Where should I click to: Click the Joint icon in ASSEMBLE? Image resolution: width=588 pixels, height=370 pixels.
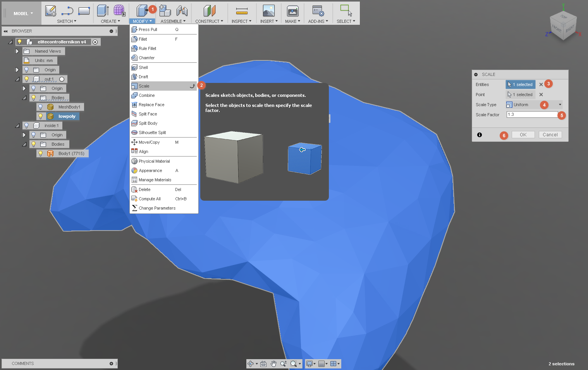[182, 11]
